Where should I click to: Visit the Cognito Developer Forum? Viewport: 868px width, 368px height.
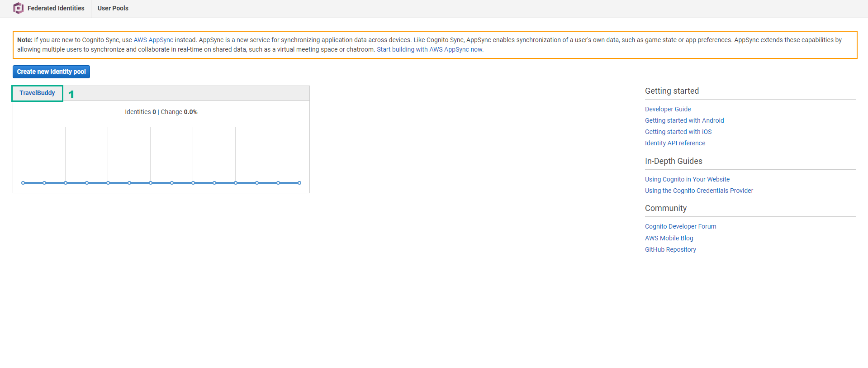pyautogui.click(x=680, y=226)
